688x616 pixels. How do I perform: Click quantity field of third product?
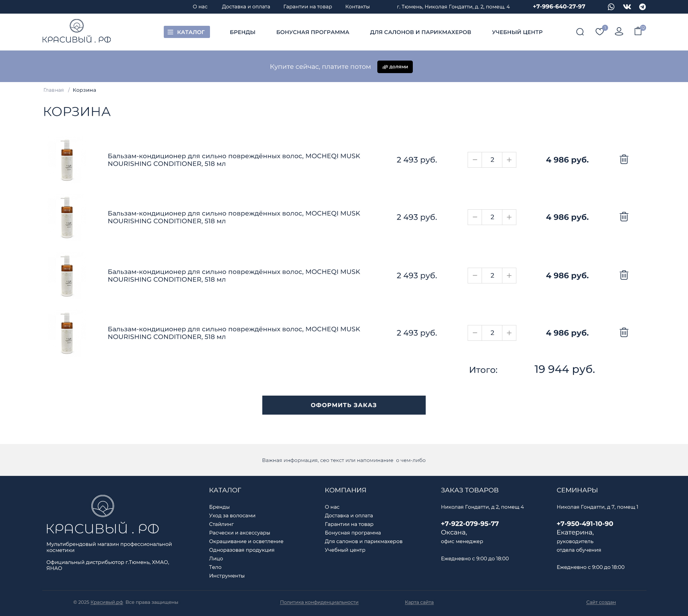pyautogui.click(x=492, y=276)
